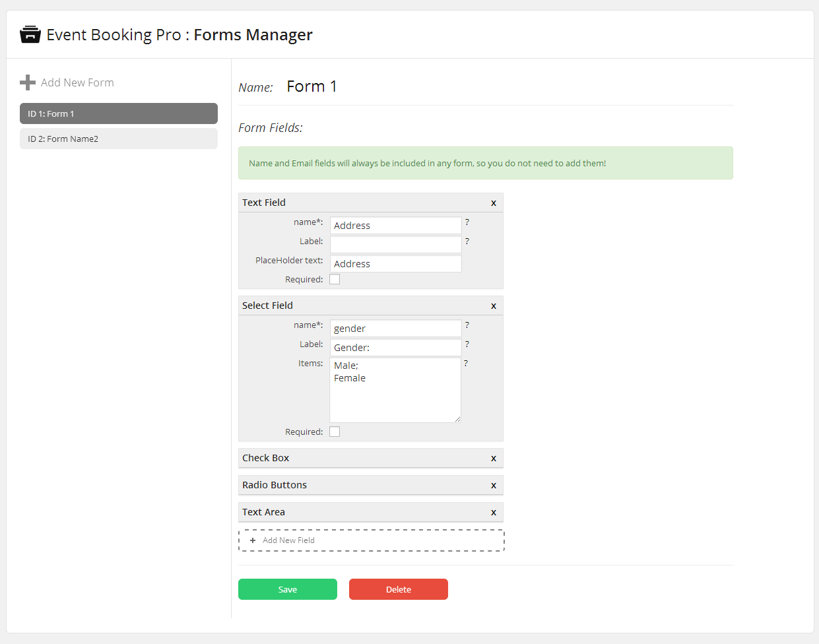Remove the Text Field with its x
The width and height of the screenshot is (819, 644).
pos(494,203)
